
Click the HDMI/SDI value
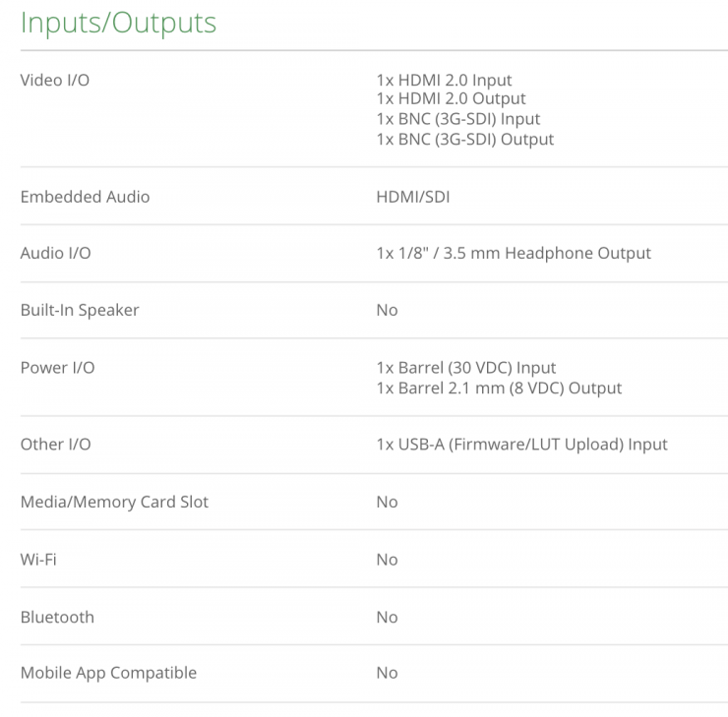pyautogui.click(x=412, y=197)
